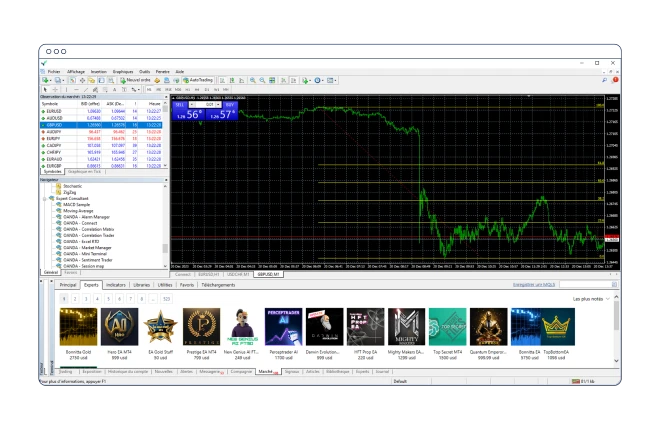Open the Les plus notés sort dropdown
This screenshot has height=448, width=672.
[591, 299]
